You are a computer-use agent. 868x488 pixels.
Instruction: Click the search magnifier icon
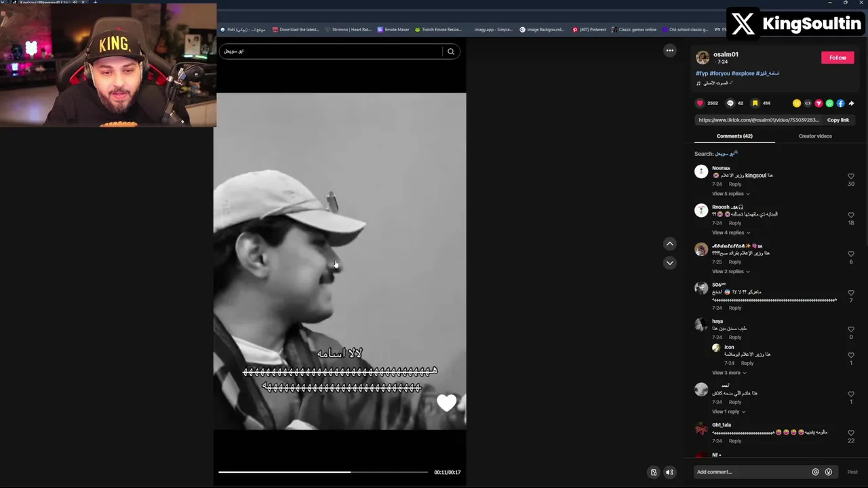tap(450, 52)
